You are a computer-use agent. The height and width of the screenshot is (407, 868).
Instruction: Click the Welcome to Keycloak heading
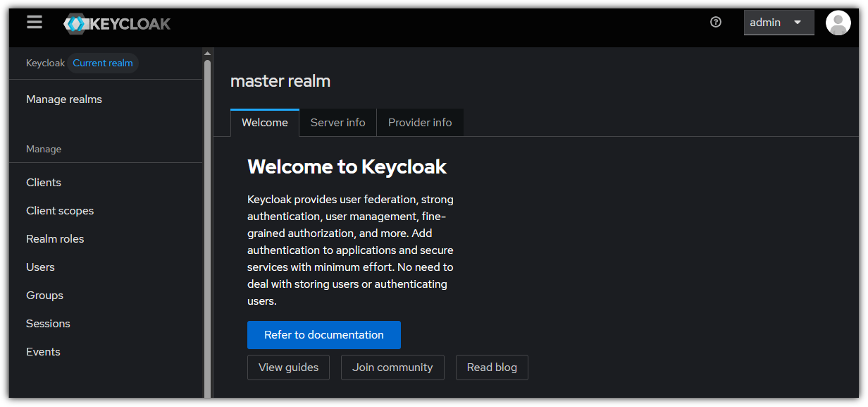[347, 167]
